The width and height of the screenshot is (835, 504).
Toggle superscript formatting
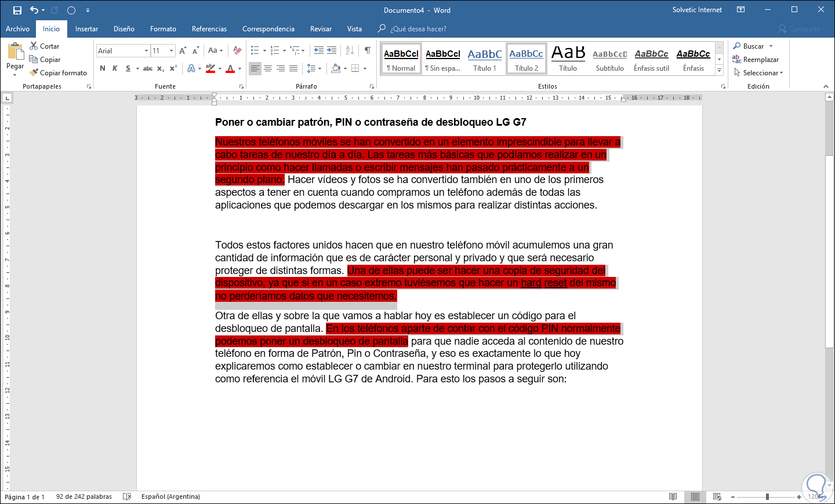tap(173, 68)
